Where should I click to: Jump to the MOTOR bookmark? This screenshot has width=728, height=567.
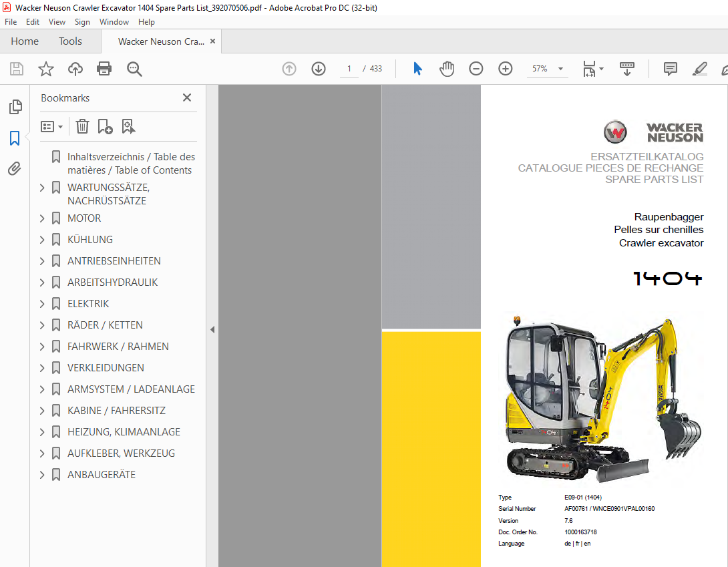pyautogui.click(x=84, y=218)
